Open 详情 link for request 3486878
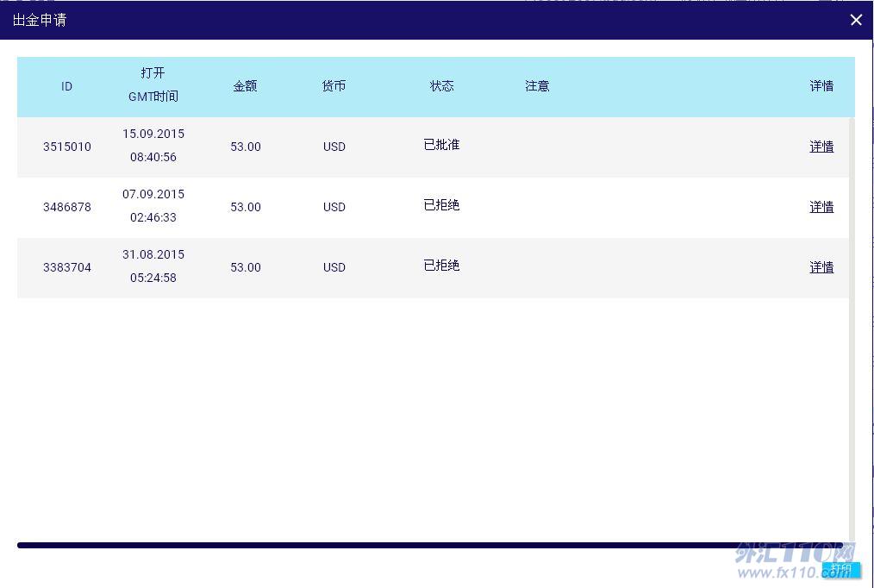 pyautogui.click(x=821, y=207)
